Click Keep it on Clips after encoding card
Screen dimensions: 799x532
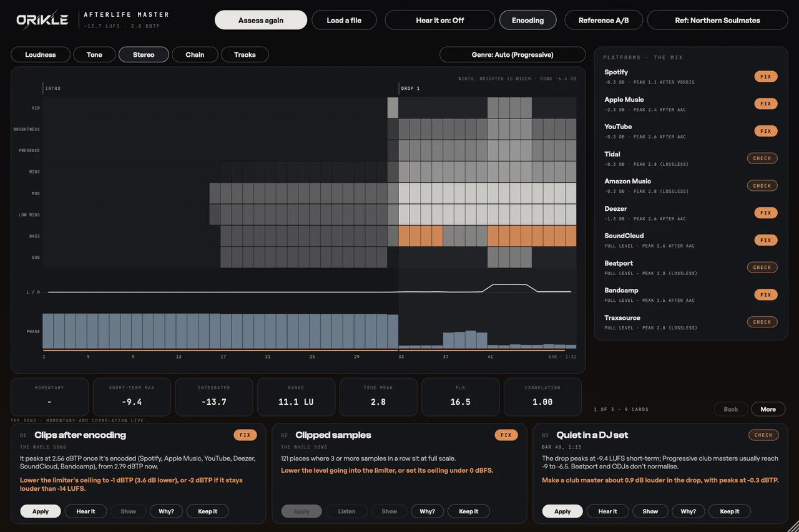point(207,511)
